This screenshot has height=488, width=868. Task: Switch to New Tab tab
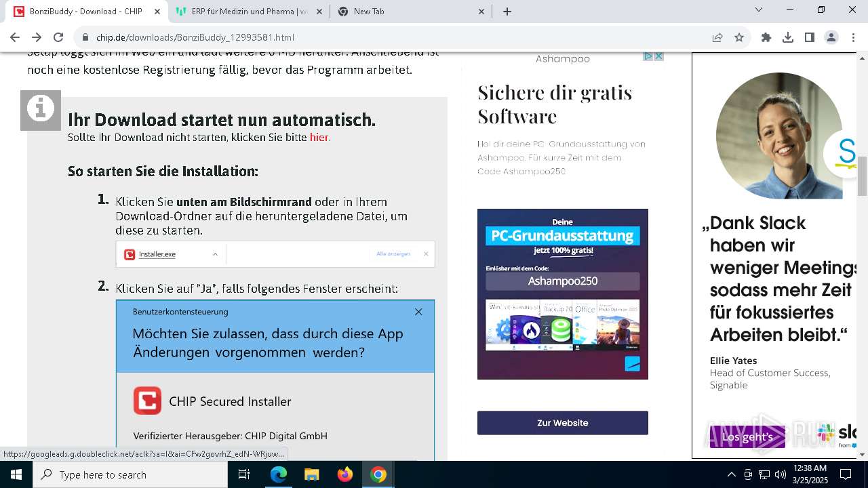pos(410,12)
